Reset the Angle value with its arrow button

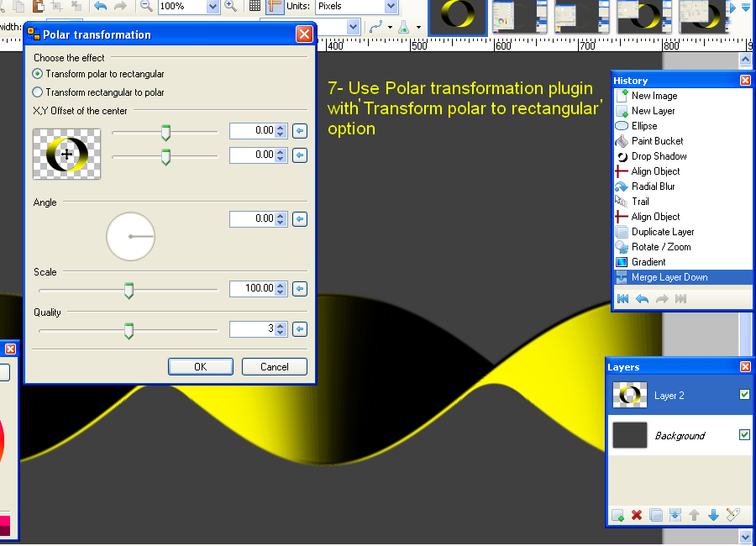click(x=300, y=219)
